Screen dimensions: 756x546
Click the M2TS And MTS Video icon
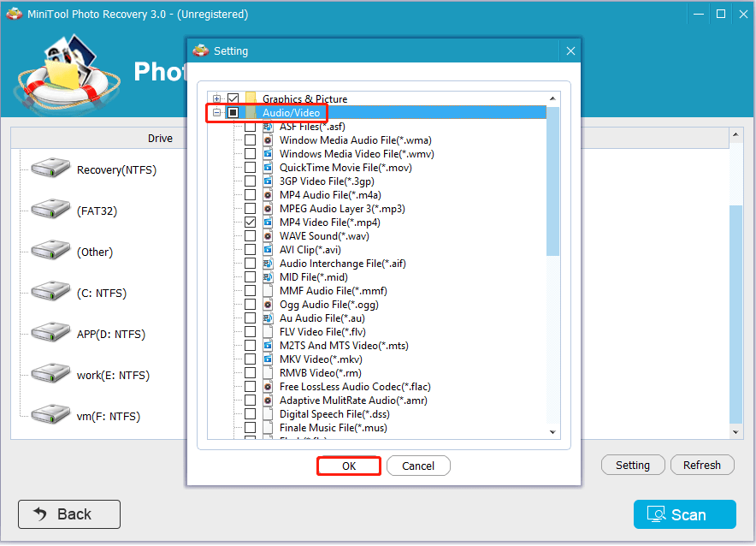point(268,346)
